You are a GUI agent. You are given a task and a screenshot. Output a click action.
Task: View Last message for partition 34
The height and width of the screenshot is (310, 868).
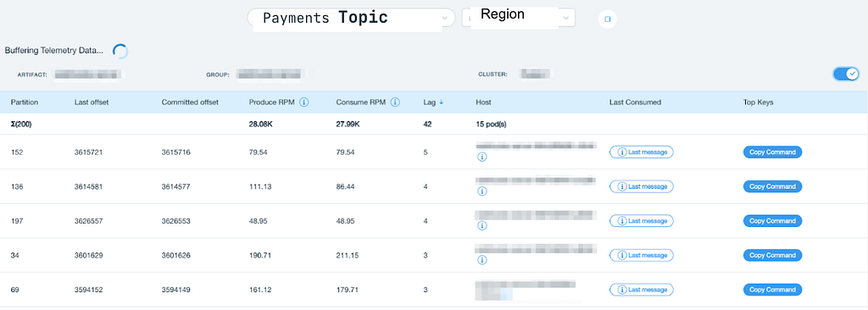point(642,255)
